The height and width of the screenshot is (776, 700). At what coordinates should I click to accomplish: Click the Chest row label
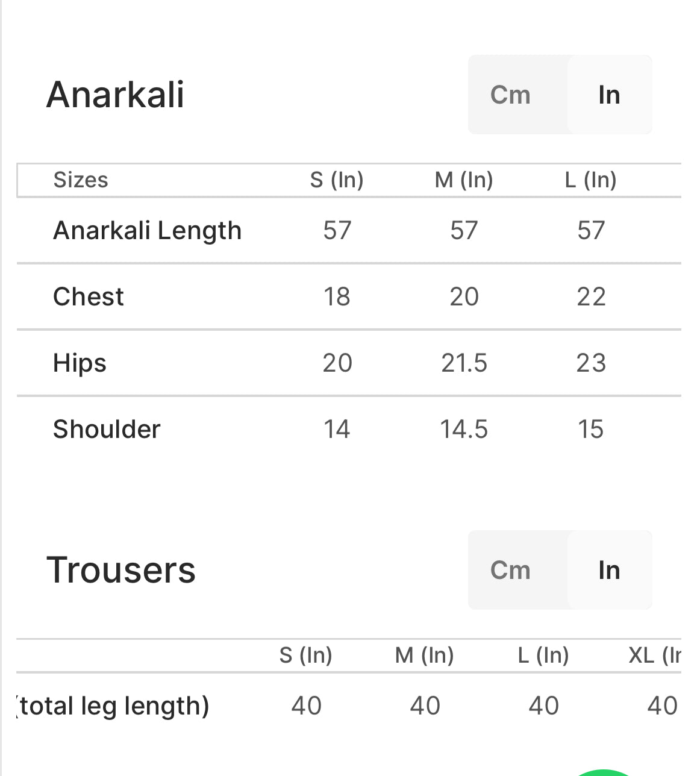tap(89, 296)
